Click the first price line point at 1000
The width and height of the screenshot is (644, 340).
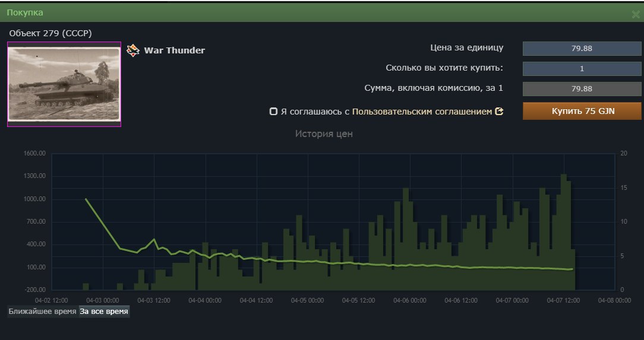(x=86, y=199)
